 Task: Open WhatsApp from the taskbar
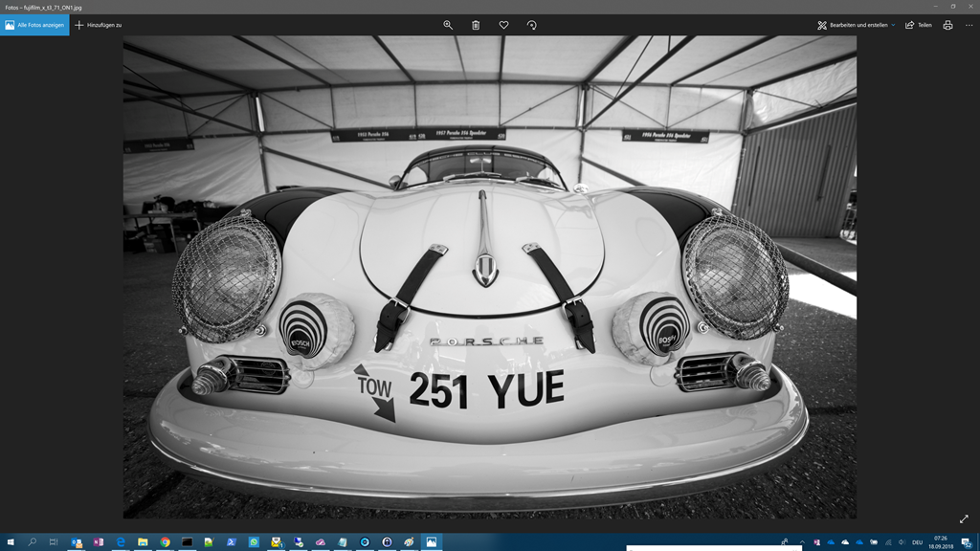tap(254, 542)
